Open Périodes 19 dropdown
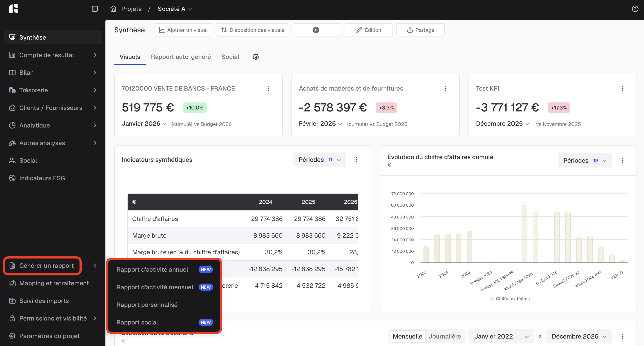The image size is (644, 346). click(x=584, y=161)
